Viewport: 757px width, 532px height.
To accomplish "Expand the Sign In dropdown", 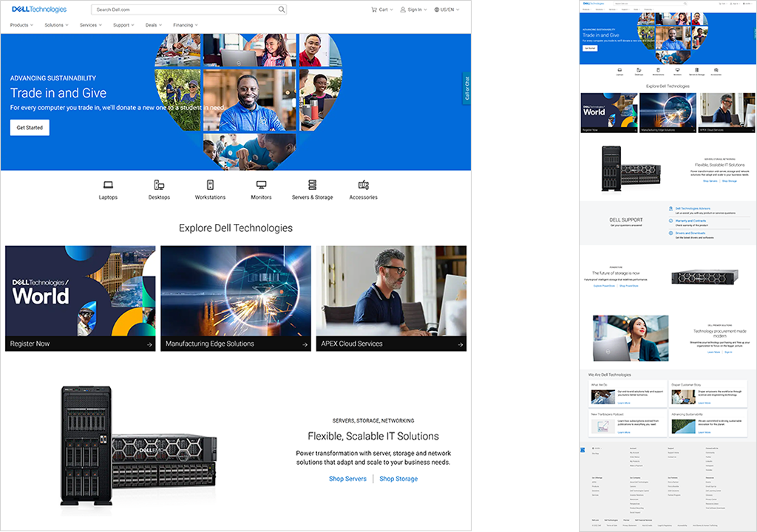I will [413, 10].
